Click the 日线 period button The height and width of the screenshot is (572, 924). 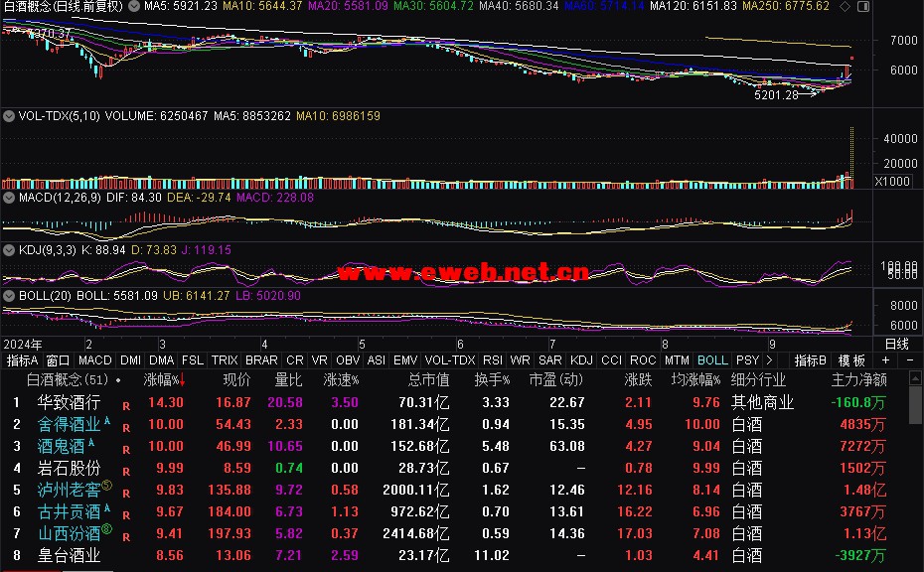point(897,344)
